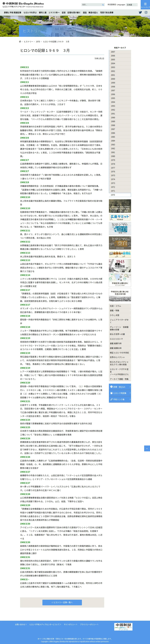Select 2007 in yearly archive

click(x=120, y=52)
